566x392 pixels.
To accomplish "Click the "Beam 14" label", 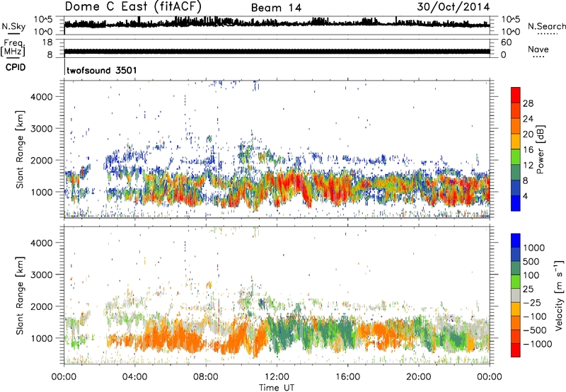I will point(276,8).
